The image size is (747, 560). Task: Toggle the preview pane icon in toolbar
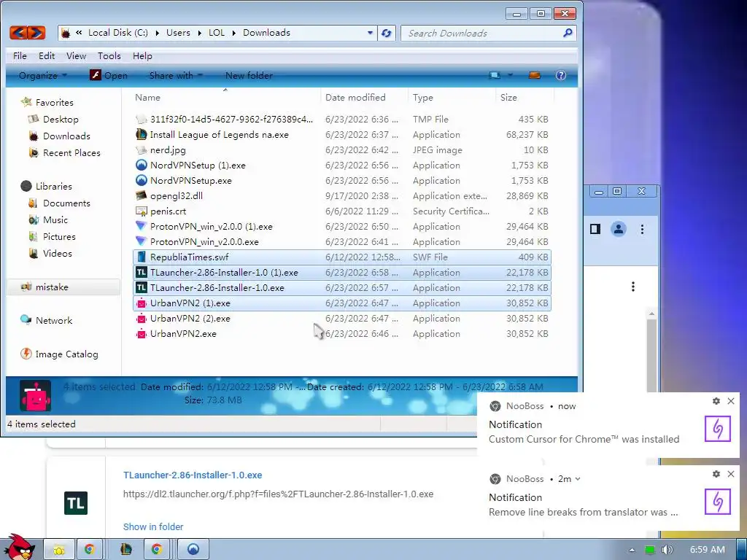(535, 75)
